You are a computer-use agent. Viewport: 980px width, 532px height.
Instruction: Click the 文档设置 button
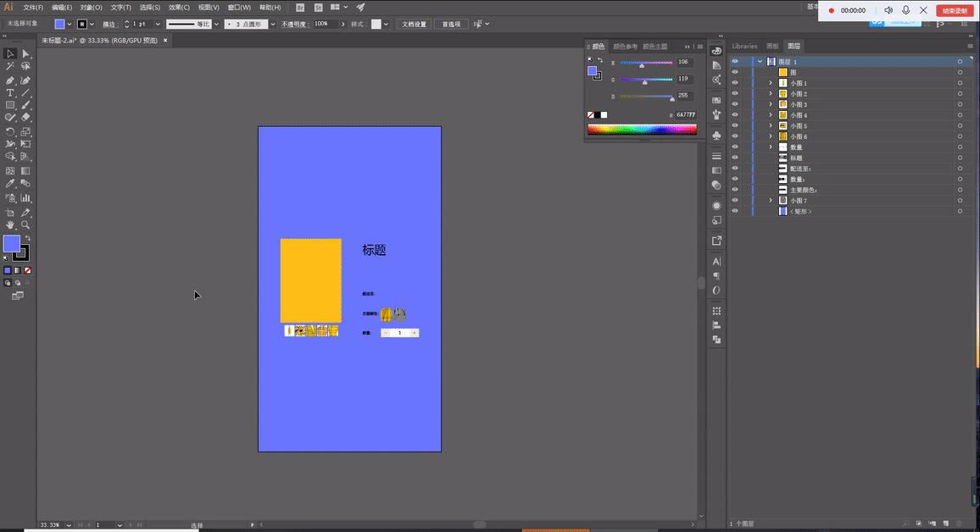click(x=414, y=25)
